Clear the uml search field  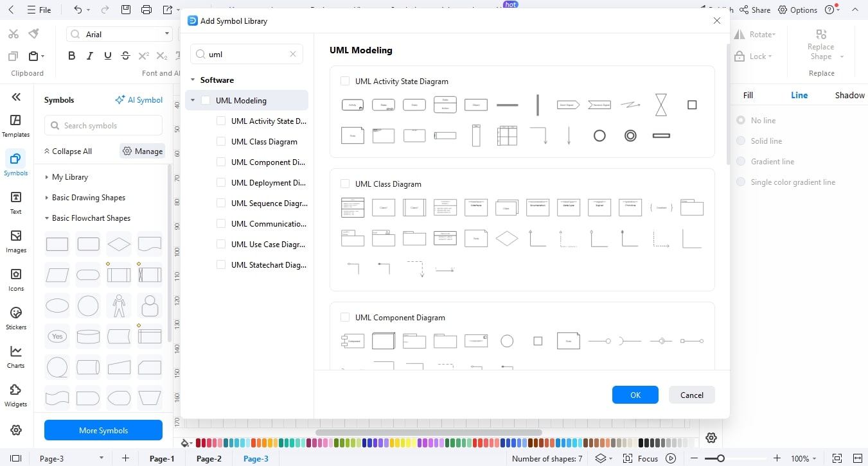[x=293, y=54]
